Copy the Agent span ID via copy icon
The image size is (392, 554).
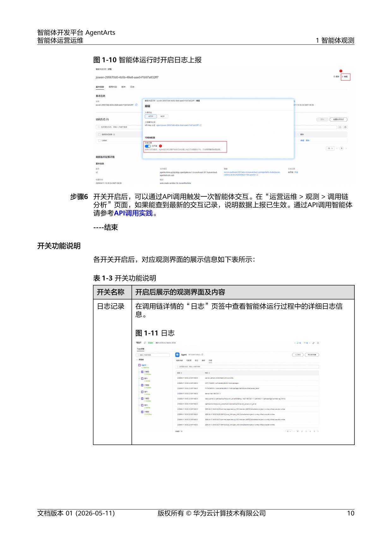[202, 355]
